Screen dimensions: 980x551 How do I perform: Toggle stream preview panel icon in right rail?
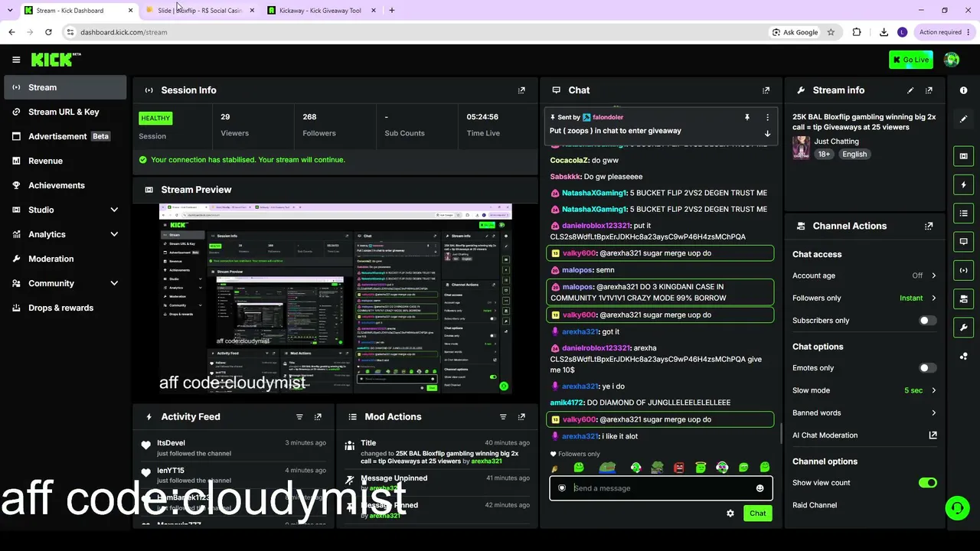964,156
